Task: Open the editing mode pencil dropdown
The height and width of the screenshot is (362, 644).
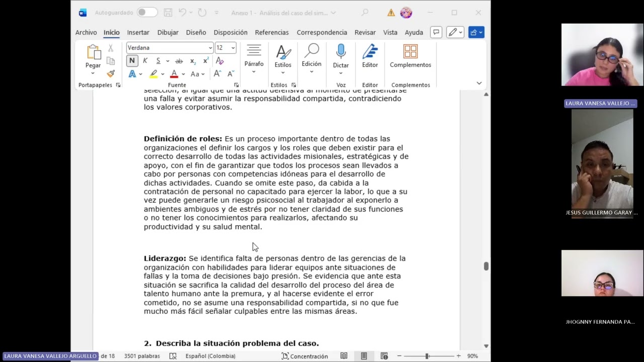Action: (456, 32)
